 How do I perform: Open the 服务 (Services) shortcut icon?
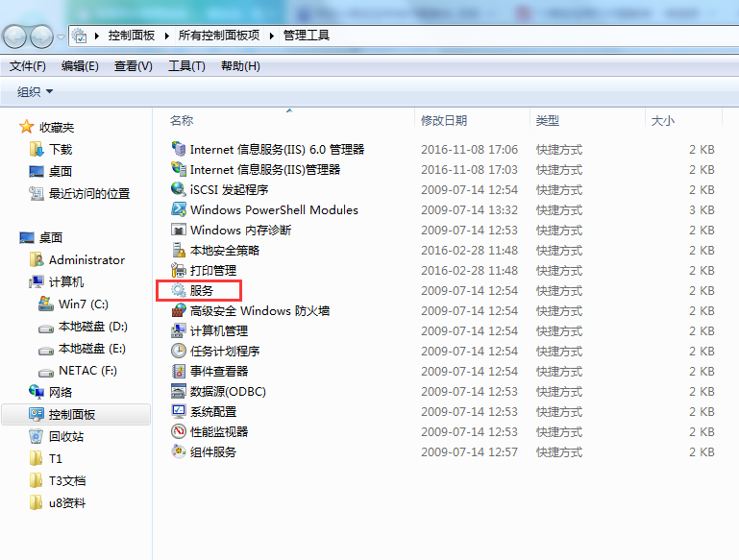[178, 290]
